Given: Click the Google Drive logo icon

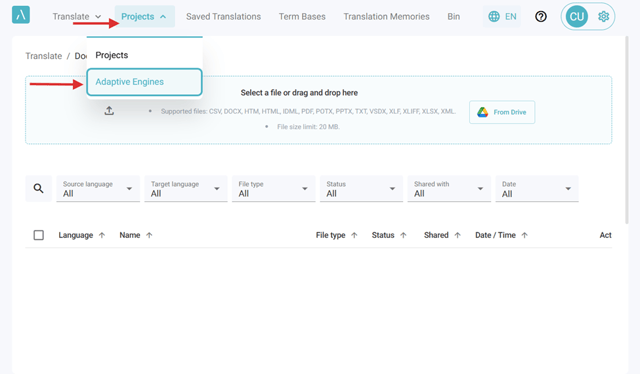Looking at the screenshot, I should pos(482,112).
